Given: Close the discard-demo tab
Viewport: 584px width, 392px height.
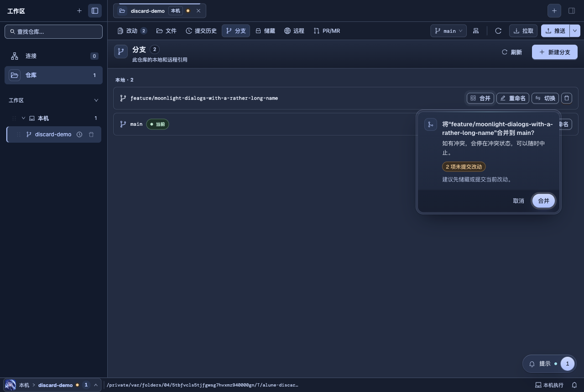Looking at the screenshot, I should tap(198, 10).
